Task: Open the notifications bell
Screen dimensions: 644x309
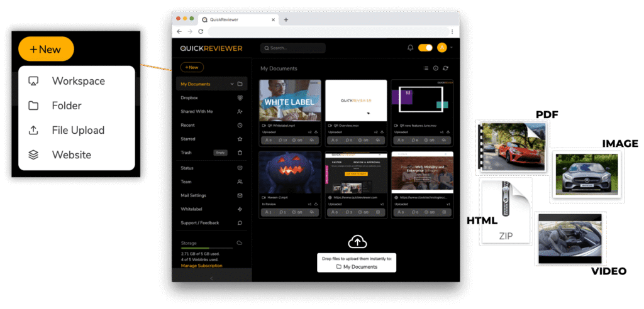Action: coord(411,48)
